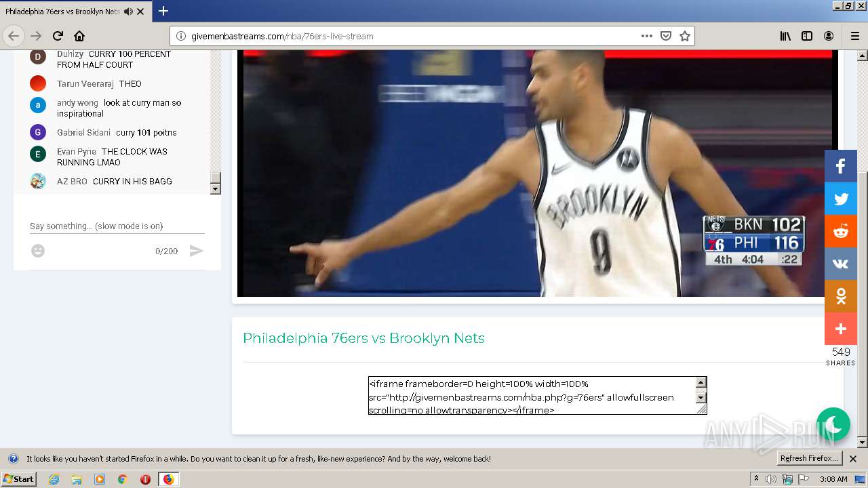868x488 pixels.
Task: Show hidden system tray icons
Action: pyautogui.click(x=756, y=479)
